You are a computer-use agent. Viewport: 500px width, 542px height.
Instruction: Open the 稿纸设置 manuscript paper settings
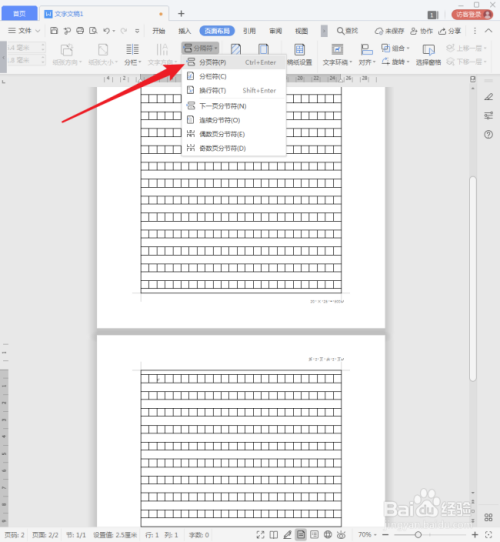coord(299,55)
